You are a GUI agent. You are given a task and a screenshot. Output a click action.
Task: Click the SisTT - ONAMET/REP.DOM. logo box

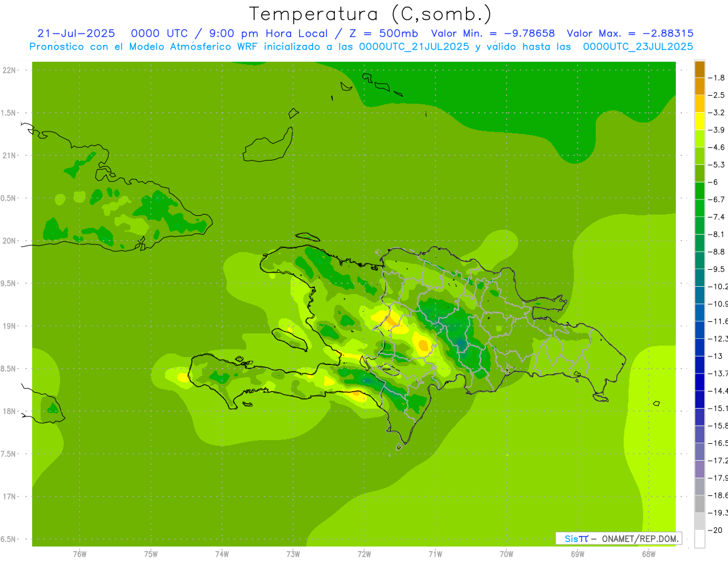point(618,538)
